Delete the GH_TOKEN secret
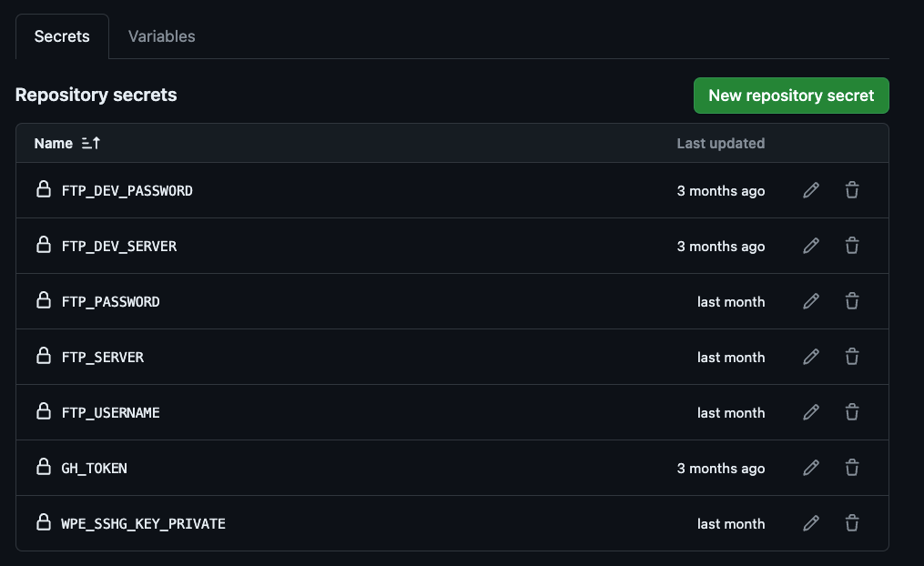This screenshot has height=566, width=924. 852,468
